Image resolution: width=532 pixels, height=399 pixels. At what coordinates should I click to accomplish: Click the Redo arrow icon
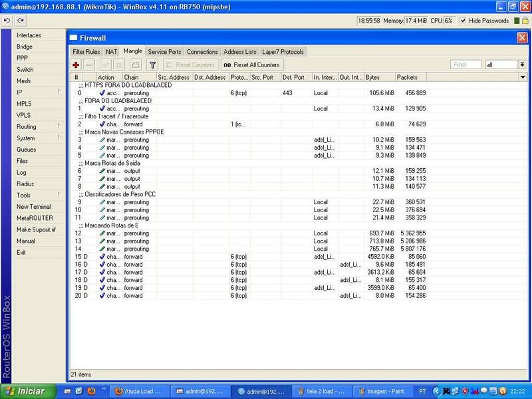[21, 21]
